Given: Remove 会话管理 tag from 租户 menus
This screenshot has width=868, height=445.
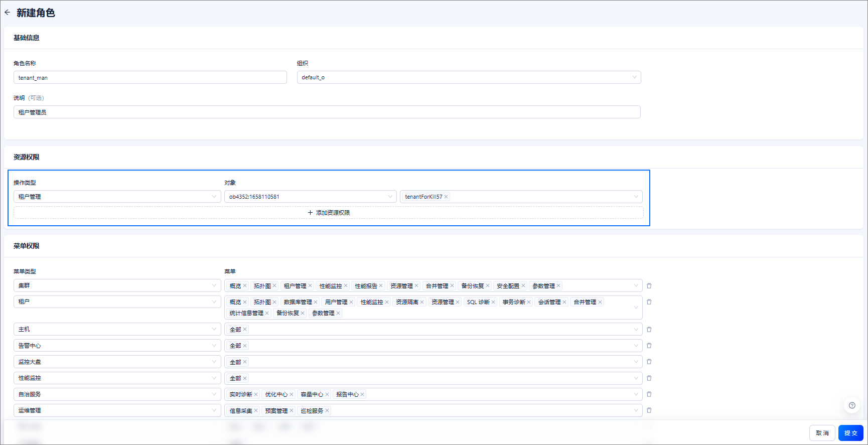Looking at the screenshot, I should (x=564, y=302).
